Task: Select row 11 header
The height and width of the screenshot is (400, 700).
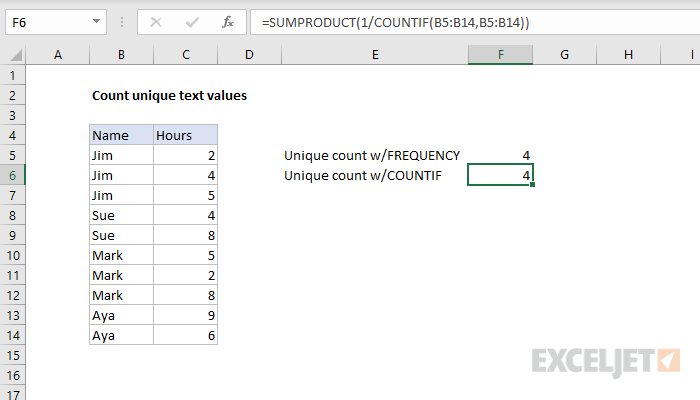Action: click(12, 275)
